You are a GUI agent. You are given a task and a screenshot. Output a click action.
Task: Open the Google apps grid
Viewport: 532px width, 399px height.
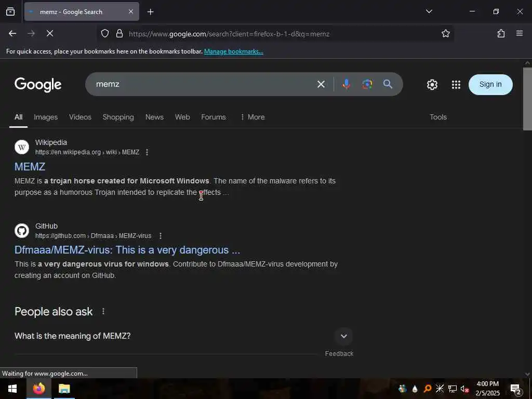[456, 85]
